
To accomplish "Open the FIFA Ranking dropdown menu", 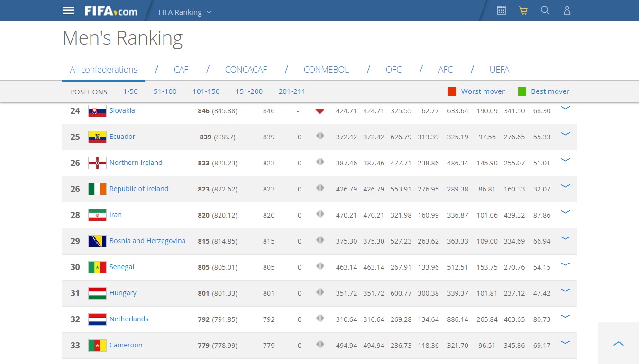I will [x=185, y=12].
